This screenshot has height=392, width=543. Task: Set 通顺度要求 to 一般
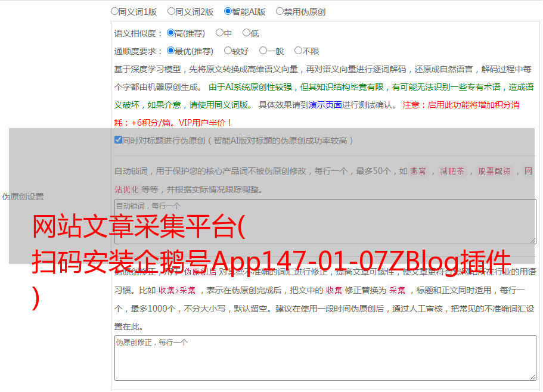[x=263, y=51]
